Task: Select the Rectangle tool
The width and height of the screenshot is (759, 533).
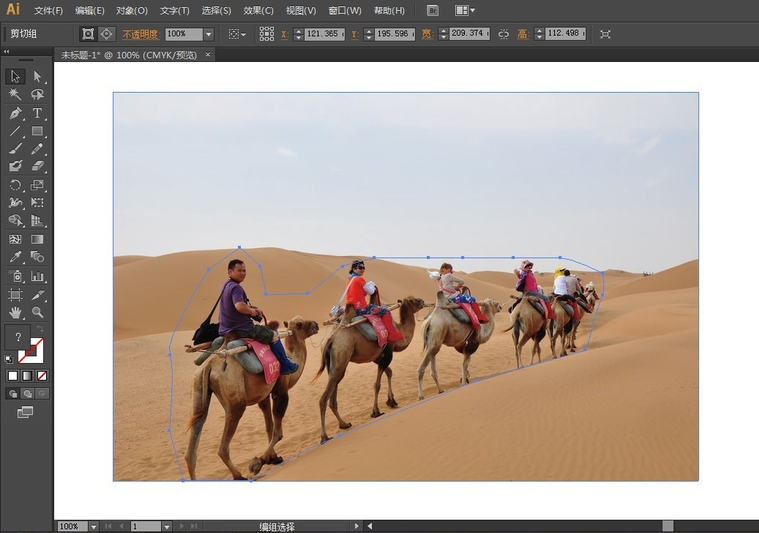Action: (x=37, y=131)
